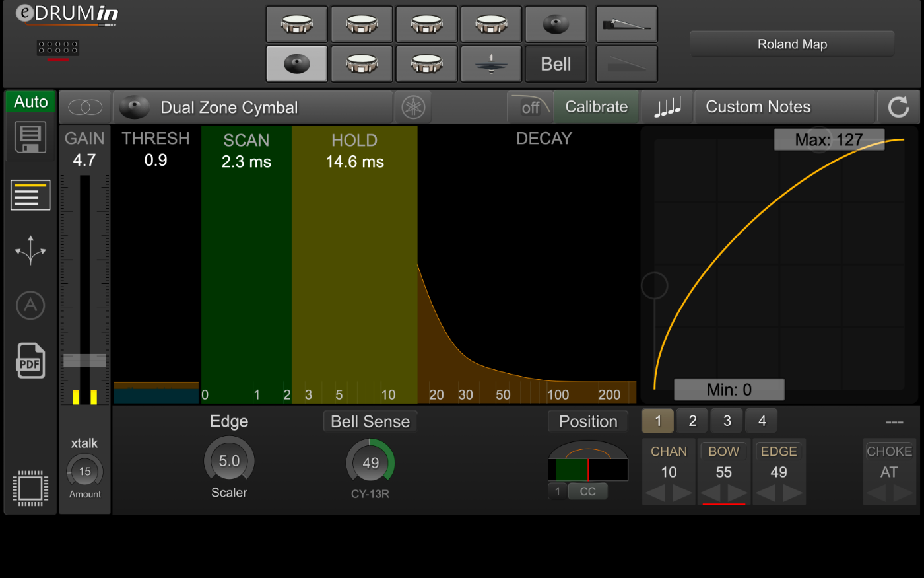The image size is (924, 578).
Task: Click the xtalk Amount knob
Action: (x=84, y=472)
